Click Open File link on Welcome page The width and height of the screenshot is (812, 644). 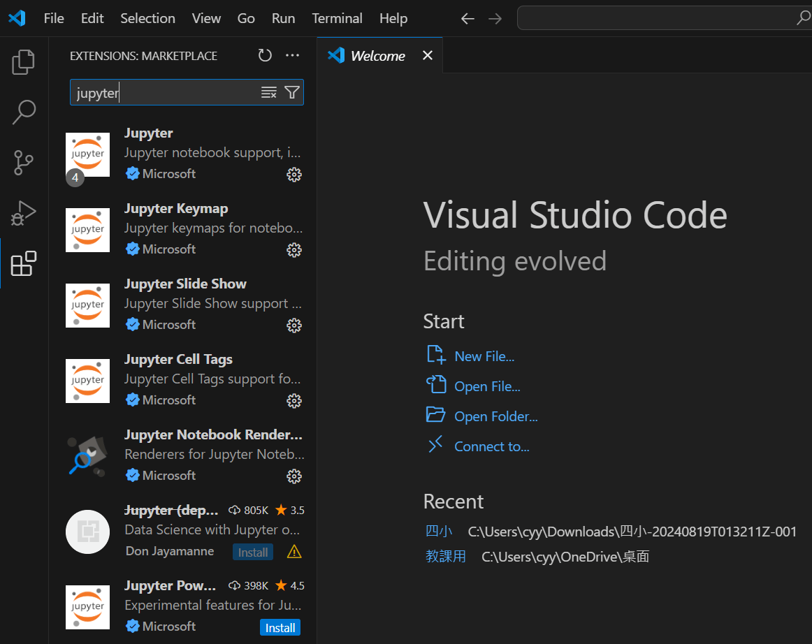click(x=487, y=386)
